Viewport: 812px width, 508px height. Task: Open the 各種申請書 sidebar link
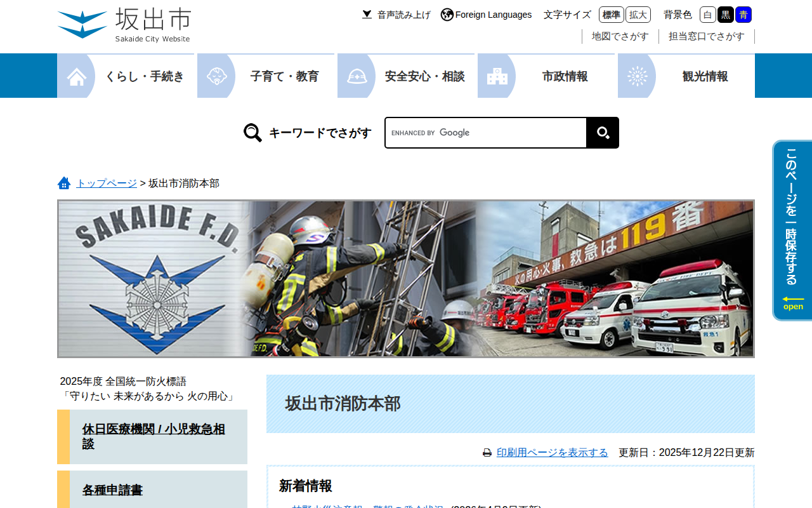coord(152,490)
